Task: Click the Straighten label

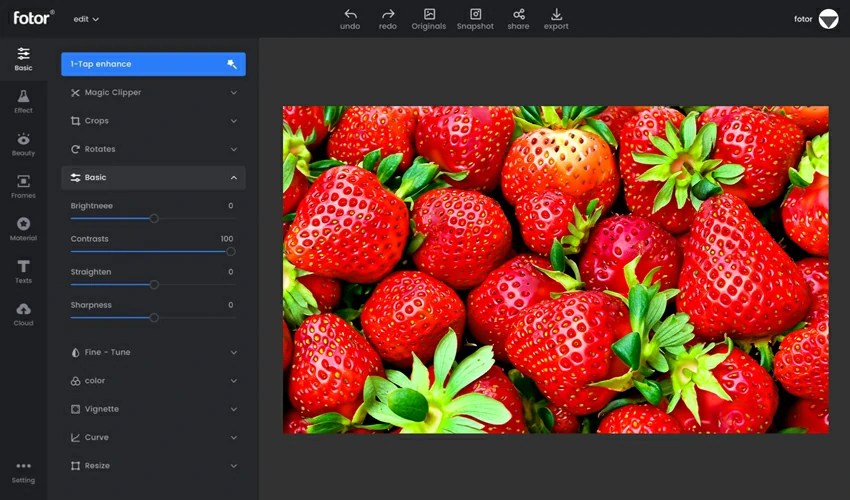Action: [91, 272]
